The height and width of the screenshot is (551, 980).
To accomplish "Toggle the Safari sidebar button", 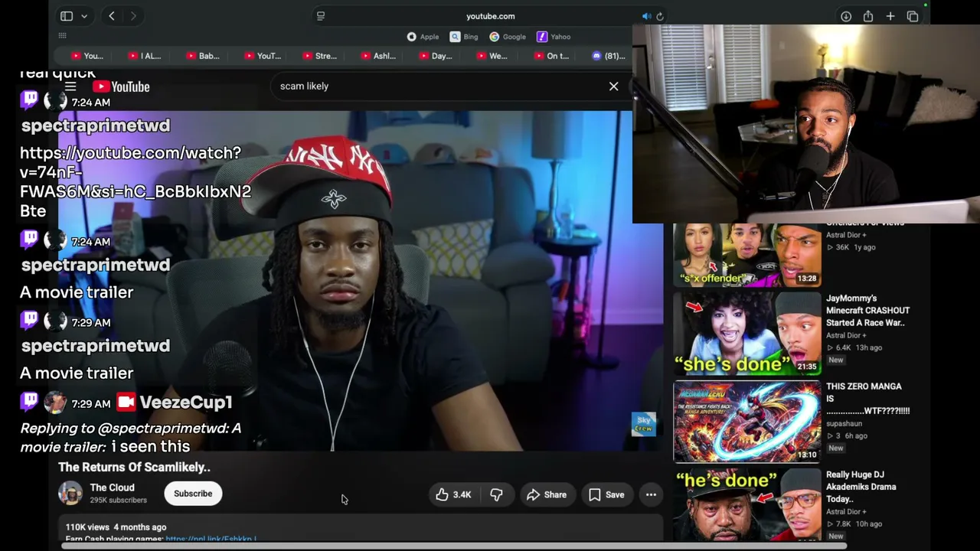I will click(x=67, y=16).
